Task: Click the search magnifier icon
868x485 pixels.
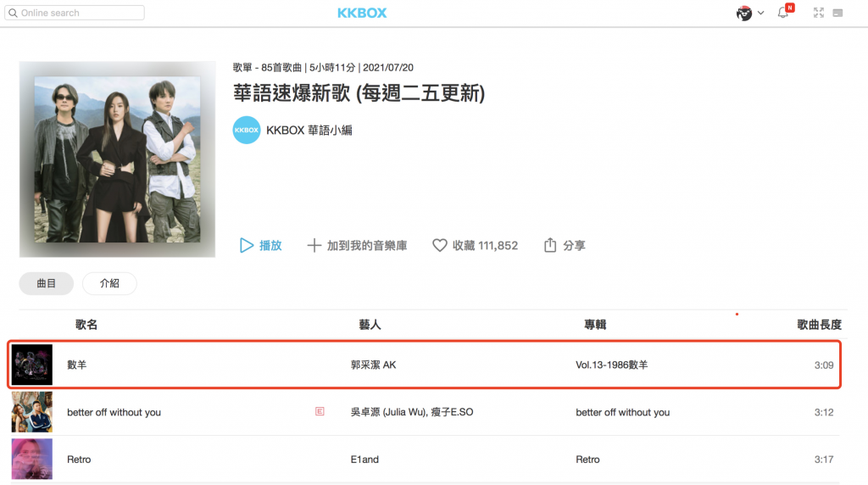Action: click(x=12, y=14)
